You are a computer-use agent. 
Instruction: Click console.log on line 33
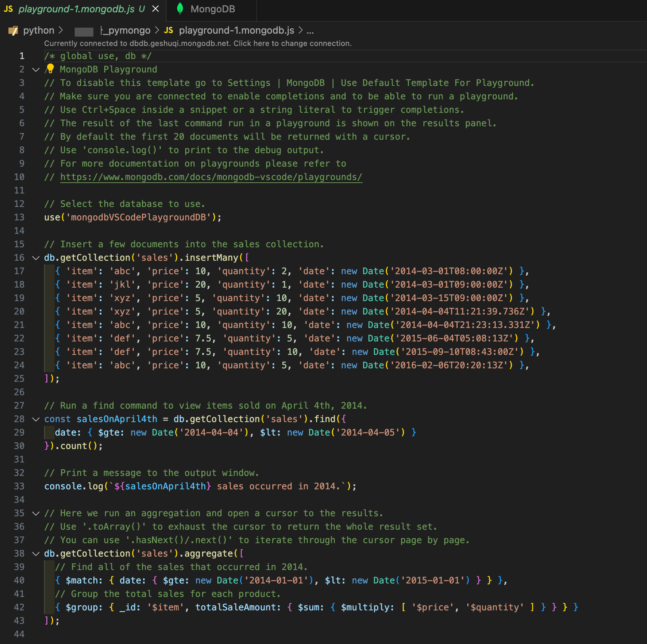tap(74, 486)
